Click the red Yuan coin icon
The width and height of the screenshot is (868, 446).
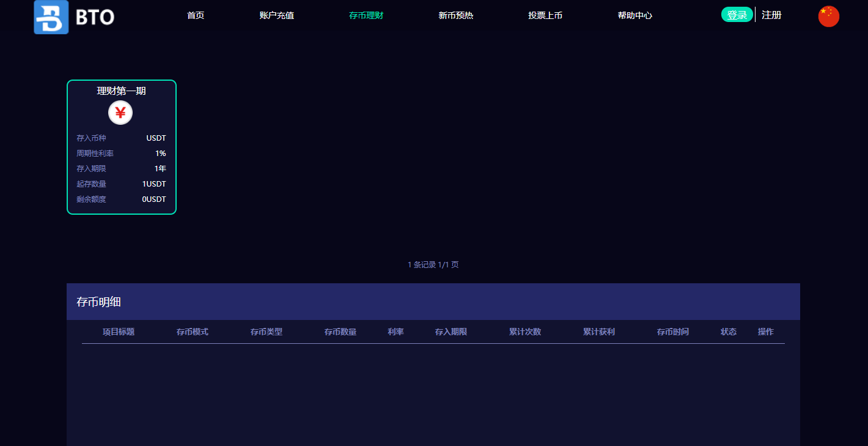120,113
